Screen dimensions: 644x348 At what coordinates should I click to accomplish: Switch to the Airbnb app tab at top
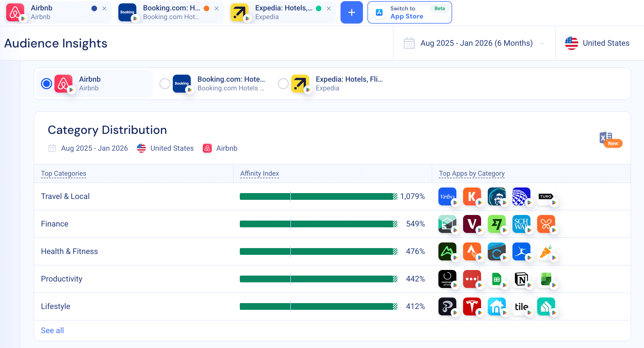point(58,12)
